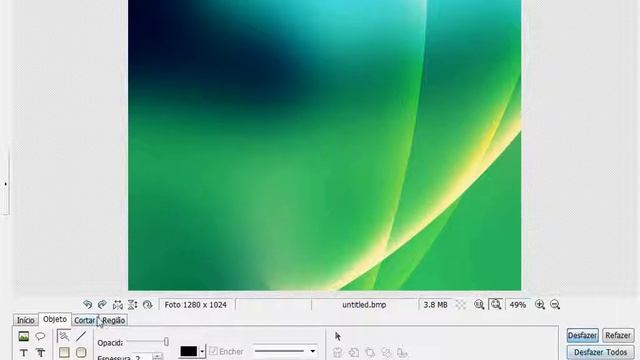Flip the photo vertically with the flip icon
Screen dimensions: 640x360
(132, 304)
